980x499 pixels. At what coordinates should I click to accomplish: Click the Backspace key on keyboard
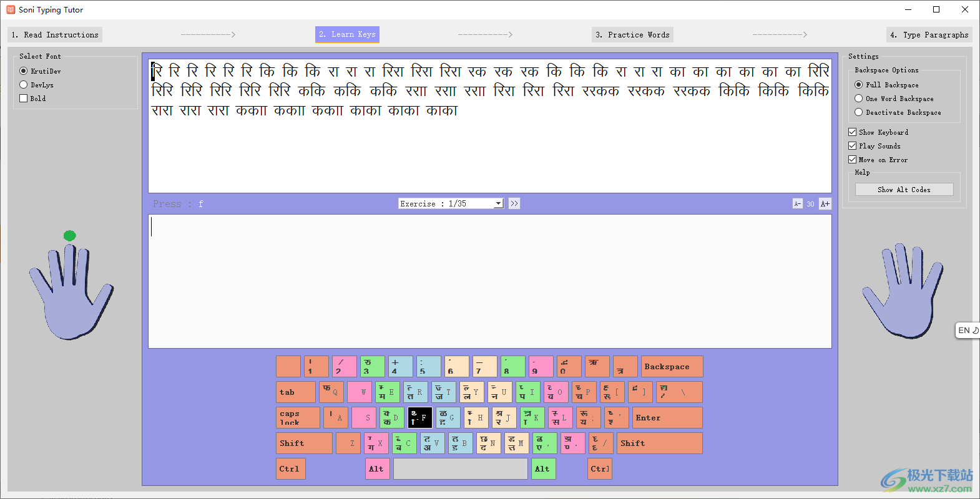coord(672,366)
